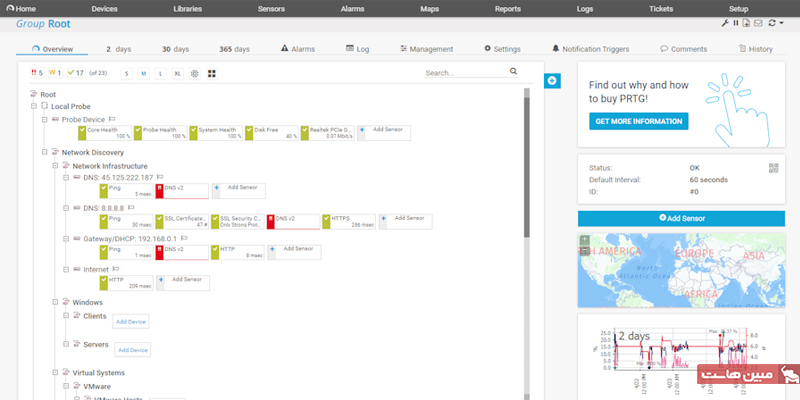Filter by the red down sensors count

click(x=38, y=73)
